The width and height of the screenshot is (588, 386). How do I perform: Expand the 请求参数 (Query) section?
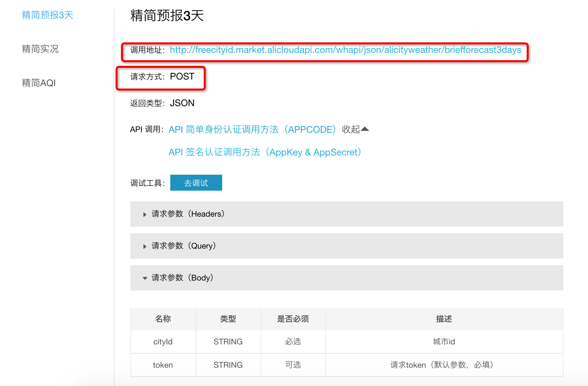pyautogui.click(x=184, y=246)
